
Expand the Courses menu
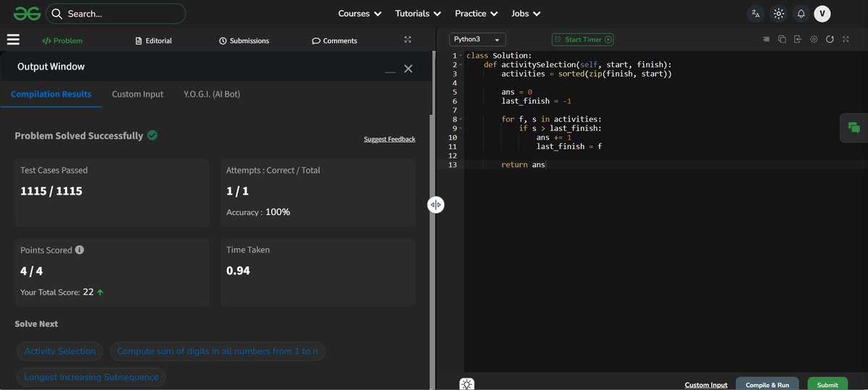point(359,14)
